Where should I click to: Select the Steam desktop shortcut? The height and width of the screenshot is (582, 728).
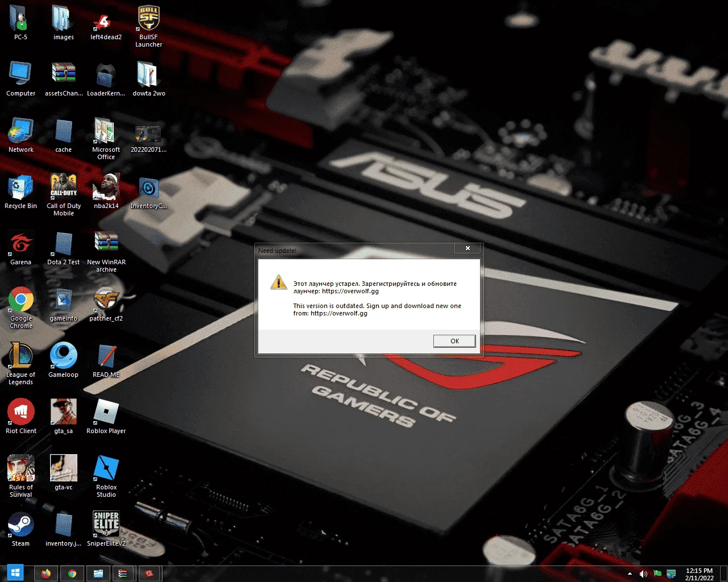click(x=21, y=529)
